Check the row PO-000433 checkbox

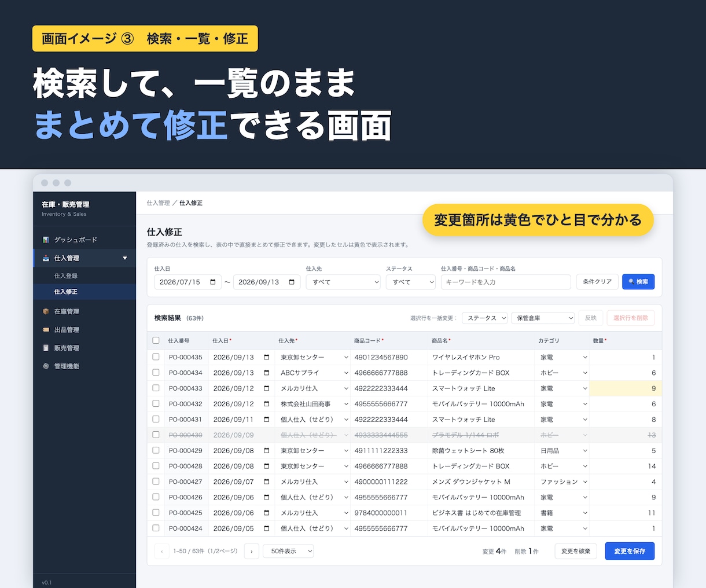click(156, 388)
